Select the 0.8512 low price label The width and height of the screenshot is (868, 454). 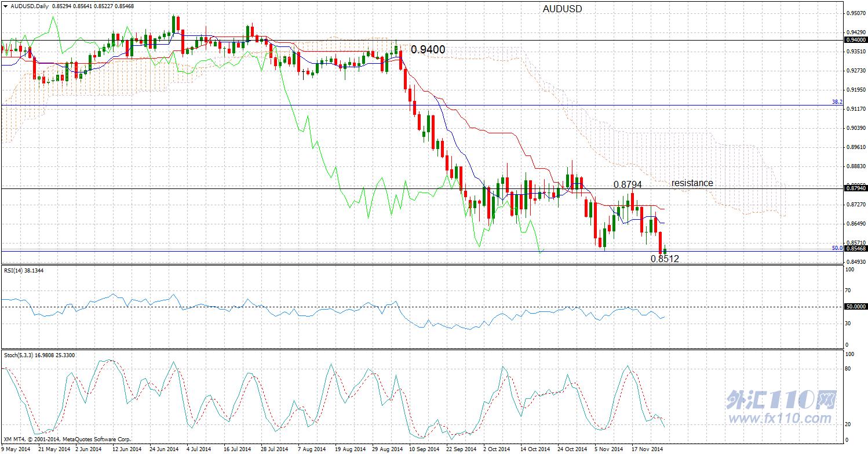click(x=665, y=259)
